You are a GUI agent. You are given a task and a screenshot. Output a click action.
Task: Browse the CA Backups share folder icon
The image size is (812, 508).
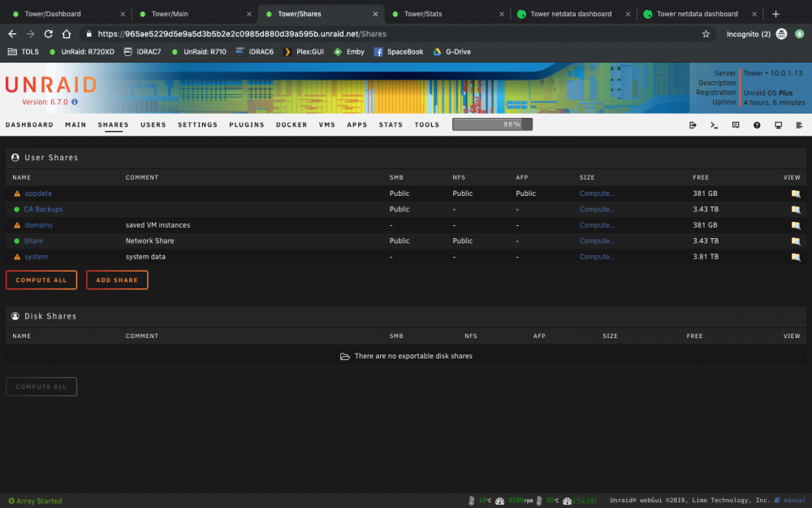[796, 210]
